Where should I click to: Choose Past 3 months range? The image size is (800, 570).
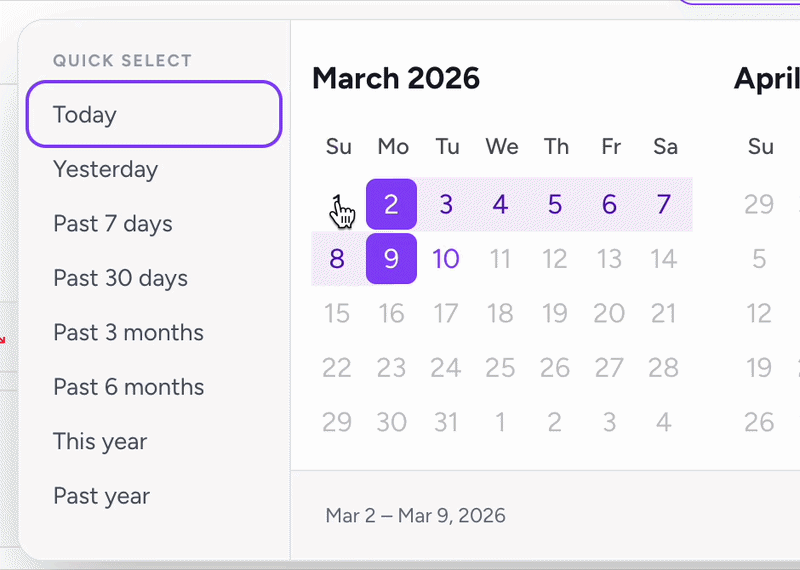pos(154,333)
